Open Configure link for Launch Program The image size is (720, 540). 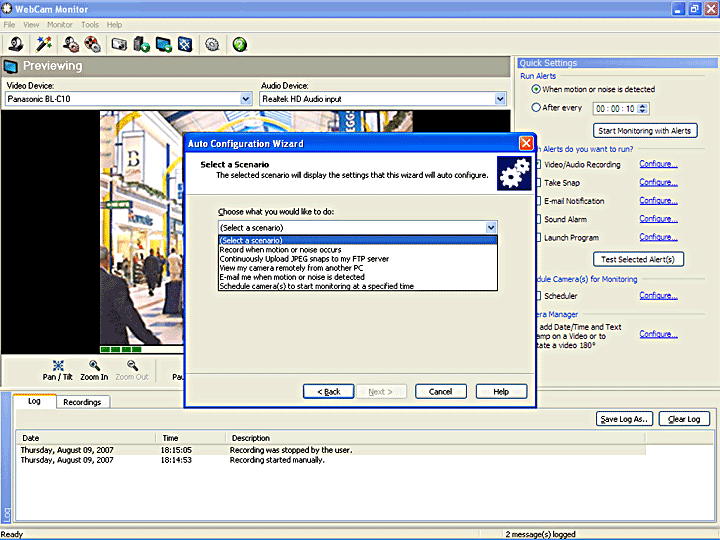click(658, 237)
